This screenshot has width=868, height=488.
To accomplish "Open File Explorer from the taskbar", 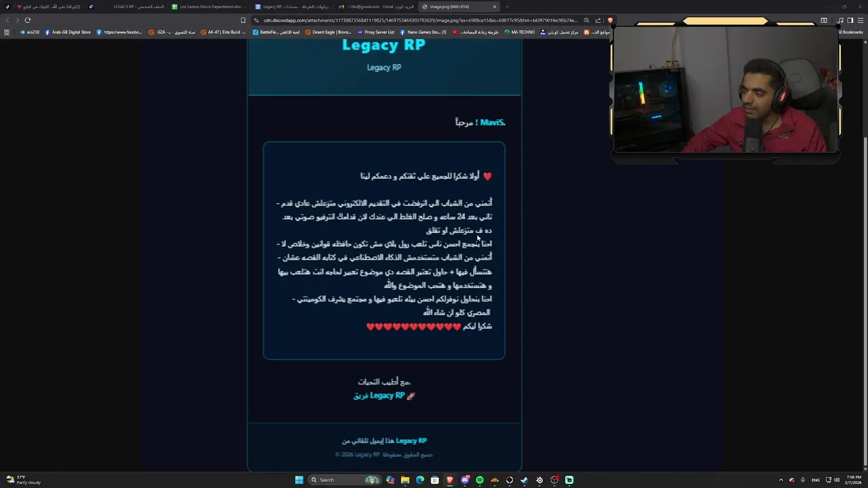I will point(405,480).
